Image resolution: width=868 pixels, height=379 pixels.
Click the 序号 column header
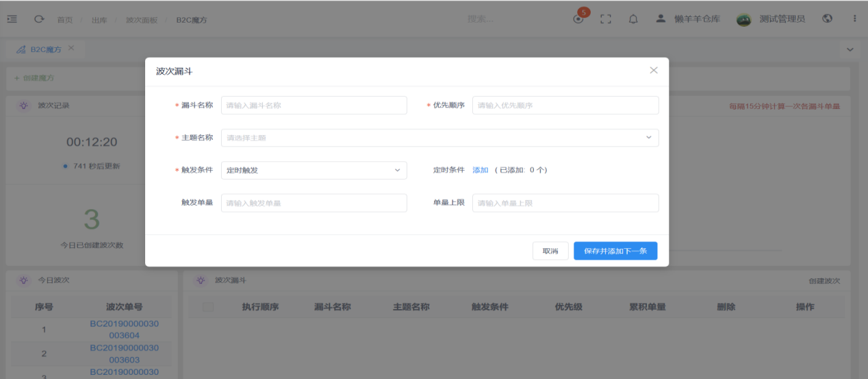tap(44, 307)
